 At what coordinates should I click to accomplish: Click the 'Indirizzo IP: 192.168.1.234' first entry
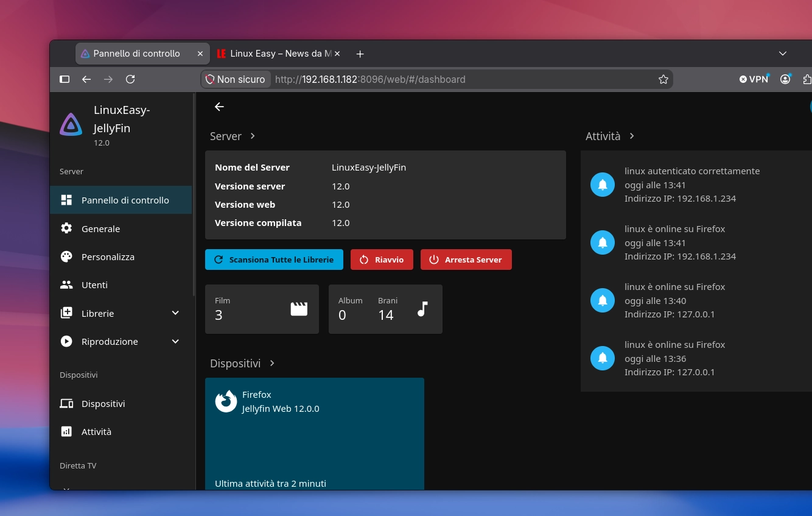coord(680,199)
